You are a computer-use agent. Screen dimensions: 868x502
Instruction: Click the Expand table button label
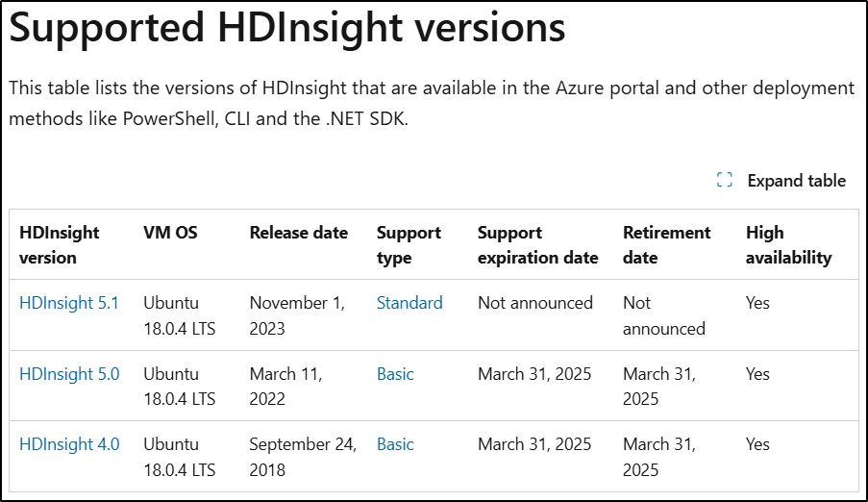pos(796,181)
